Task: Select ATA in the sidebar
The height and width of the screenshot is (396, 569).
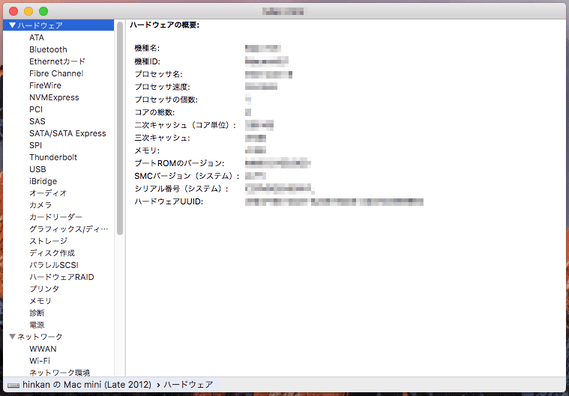Action: click(37, 37)
